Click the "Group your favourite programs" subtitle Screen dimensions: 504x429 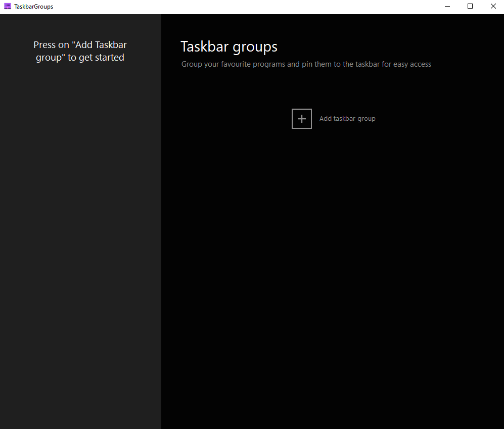click(x=306, y=64)
